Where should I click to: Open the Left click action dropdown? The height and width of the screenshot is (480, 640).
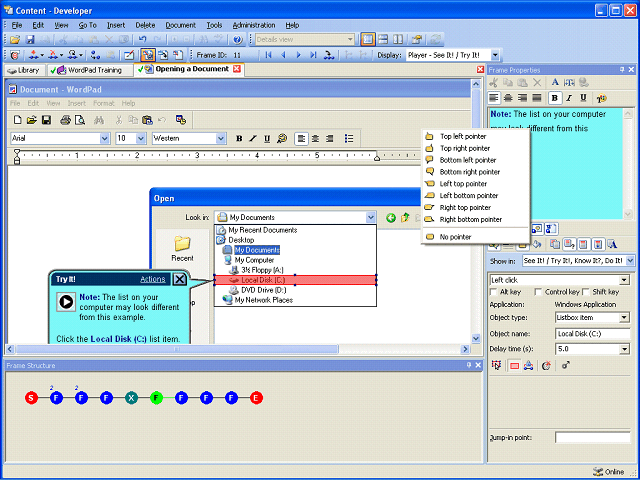(x=624, y=280)
